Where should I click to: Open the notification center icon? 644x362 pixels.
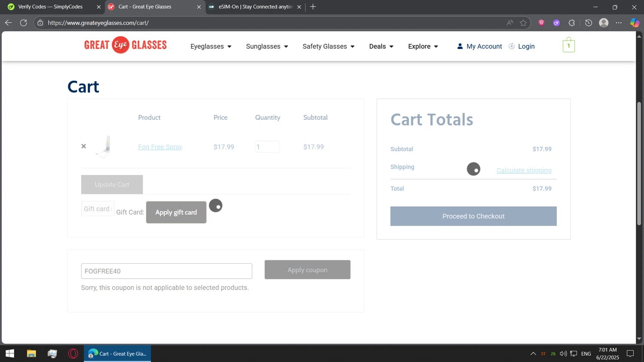(630, 353)
